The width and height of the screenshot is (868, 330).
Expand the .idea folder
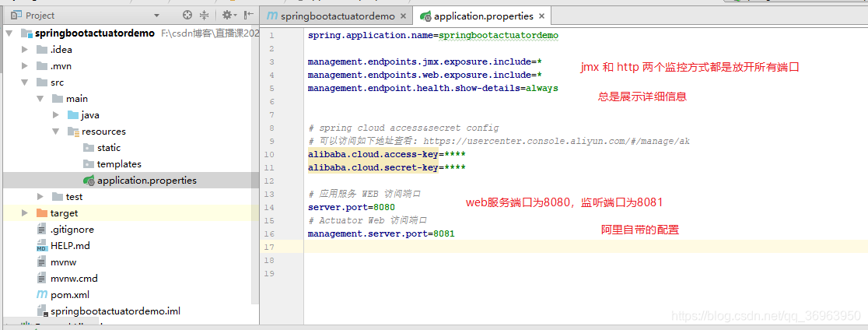[24, 50]
